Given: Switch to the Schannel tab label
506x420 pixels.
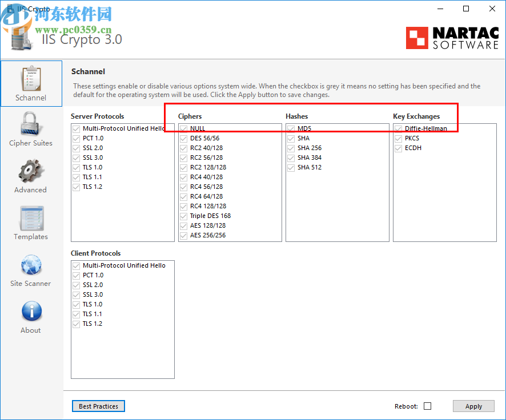Looking at the screenshot, I should point(31,98).
